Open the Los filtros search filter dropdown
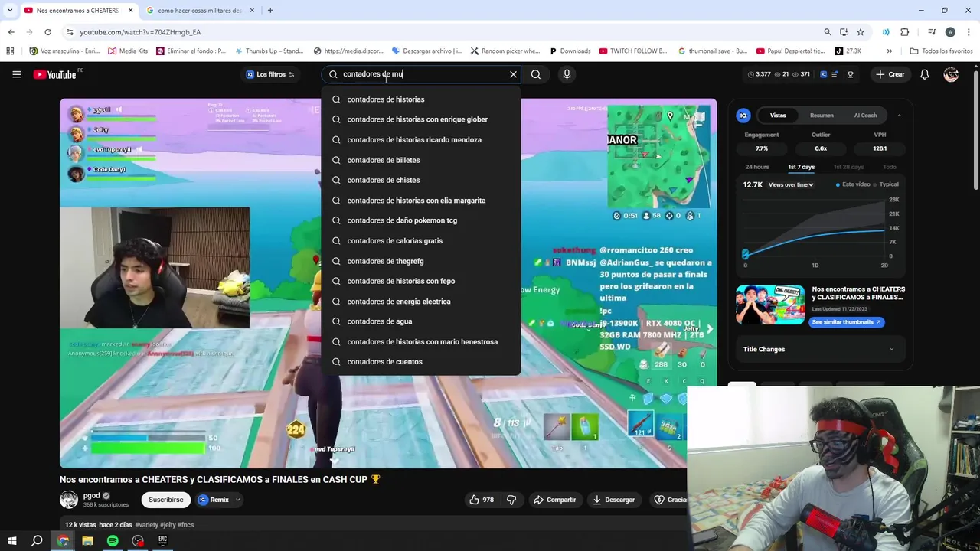Screen dimensions: 980x551 click(270, 74)
